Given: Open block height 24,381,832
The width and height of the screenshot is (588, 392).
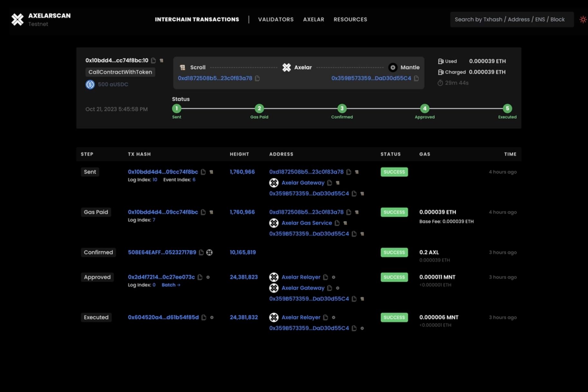Looking at the screenshot, I should 244,317.
